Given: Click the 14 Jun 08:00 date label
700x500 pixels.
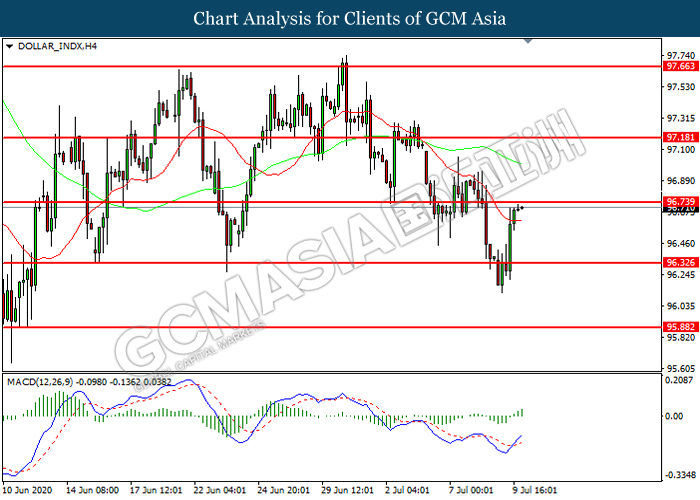Looking at the screenshot, I should point(92,490).
